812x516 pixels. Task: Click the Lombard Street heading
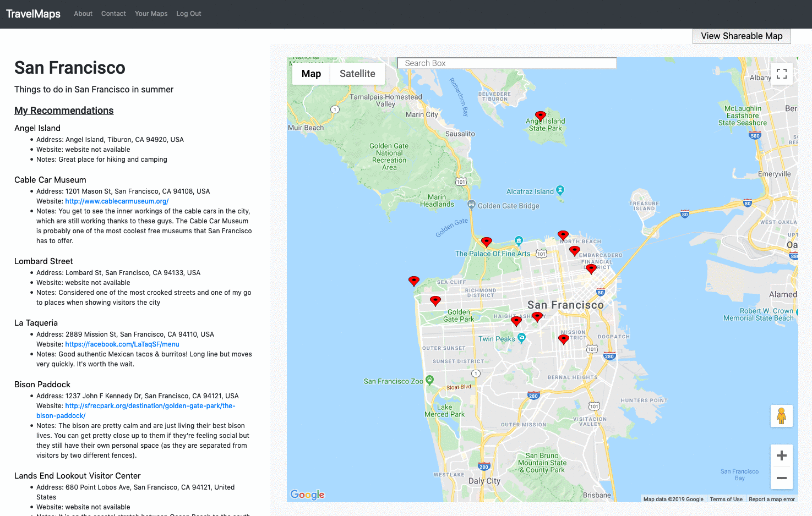coord(43,261)
